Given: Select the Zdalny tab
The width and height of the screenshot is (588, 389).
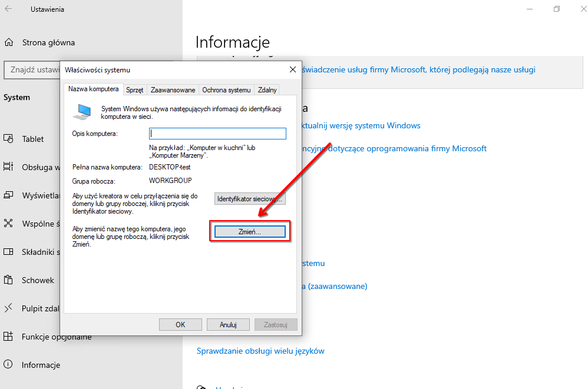Looking at the screenshot, I should (x=267, y=90).
